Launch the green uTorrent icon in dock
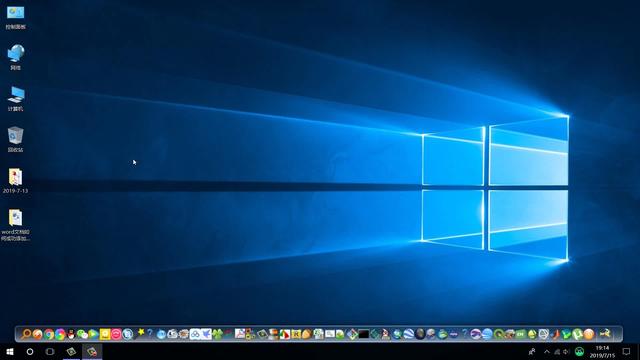 click(x=577, y=334)
